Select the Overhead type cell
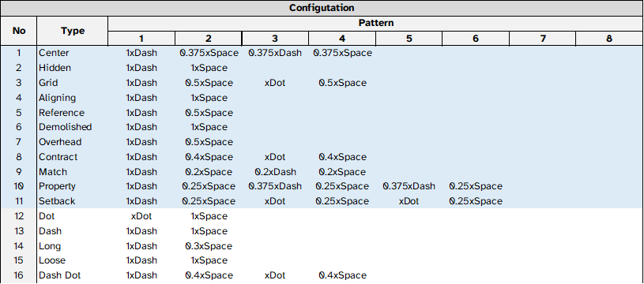Screen dimensions: 644x284 [73, 142]
